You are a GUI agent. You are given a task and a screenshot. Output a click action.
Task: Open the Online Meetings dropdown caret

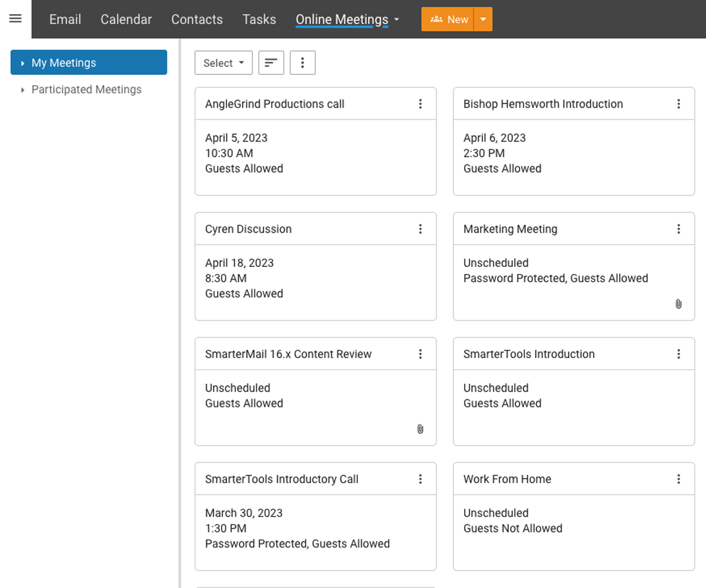click(397, 19)
